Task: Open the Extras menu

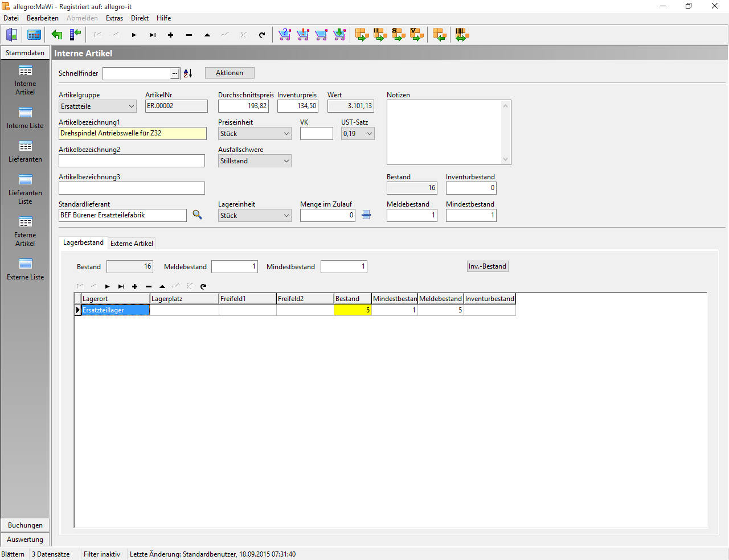Action: tap(114, 18)
